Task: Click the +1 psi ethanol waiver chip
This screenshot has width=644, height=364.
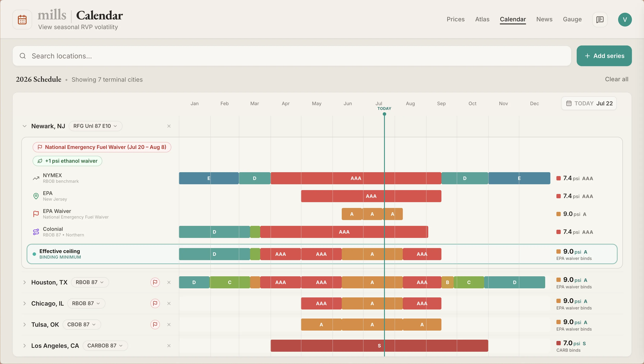Action: 67,161
